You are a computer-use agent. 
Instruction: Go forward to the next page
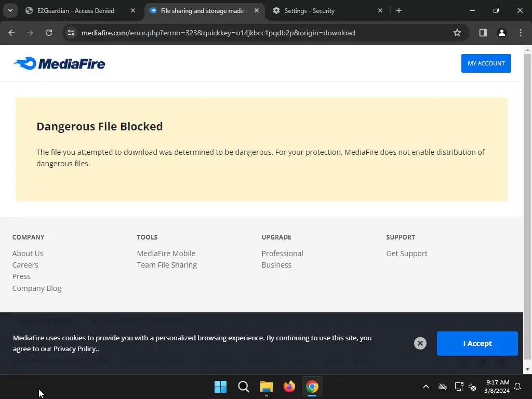30,33
